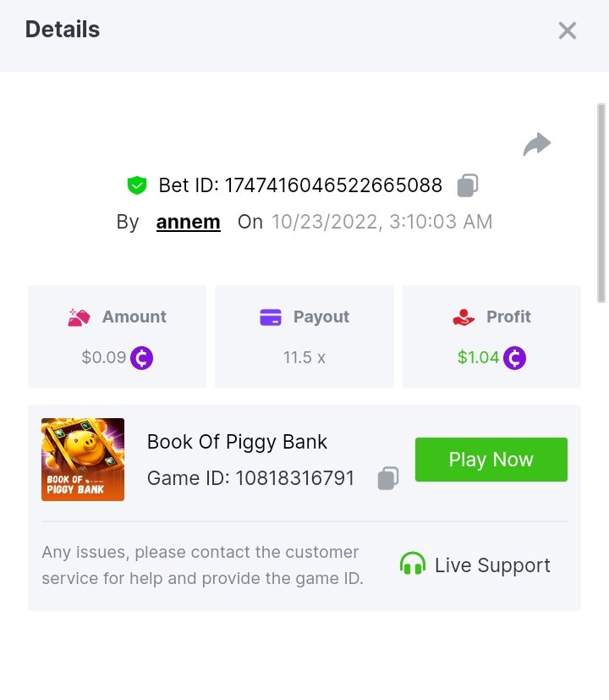Click the Amount coins icon
The height and width of the screenshot is (700, 609).
click(79, 317)
